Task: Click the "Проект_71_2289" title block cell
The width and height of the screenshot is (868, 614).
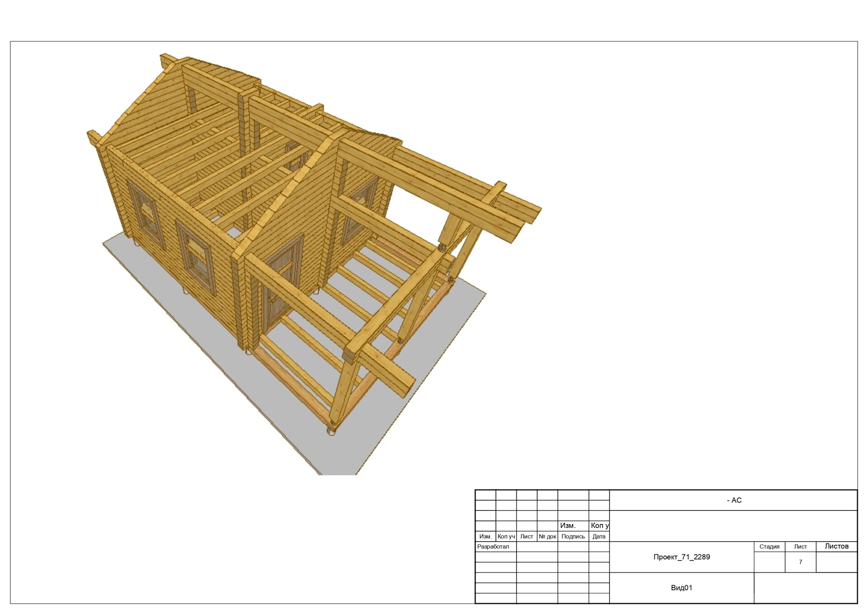Action: point(681,557)
